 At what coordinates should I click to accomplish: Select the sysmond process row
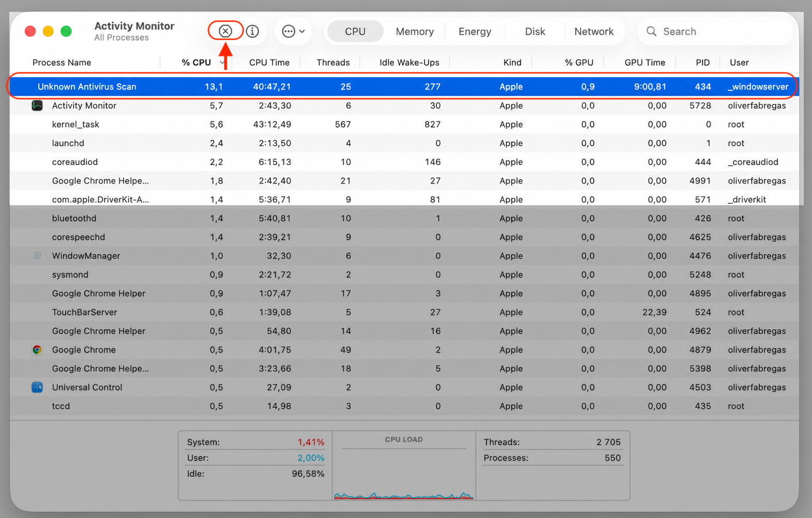pos(404,275)
